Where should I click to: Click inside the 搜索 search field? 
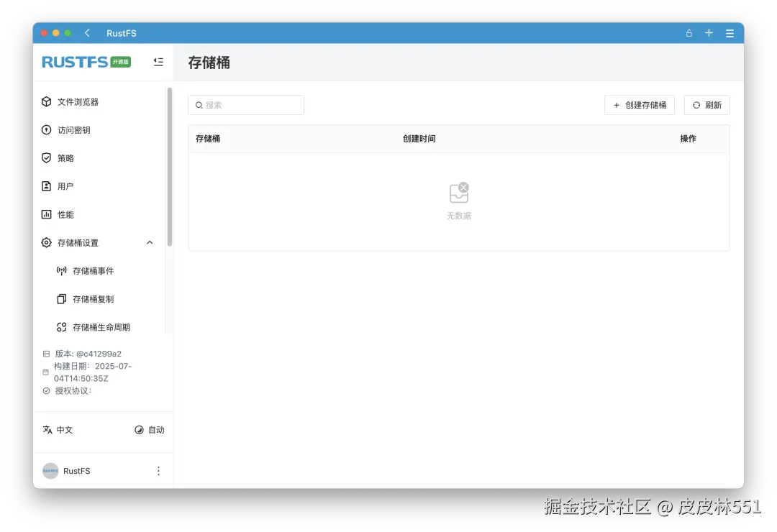click(x=245, y=105)
